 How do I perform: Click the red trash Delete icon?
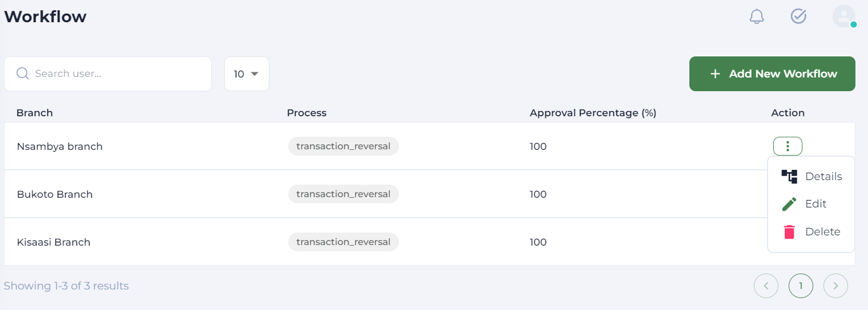789,232
